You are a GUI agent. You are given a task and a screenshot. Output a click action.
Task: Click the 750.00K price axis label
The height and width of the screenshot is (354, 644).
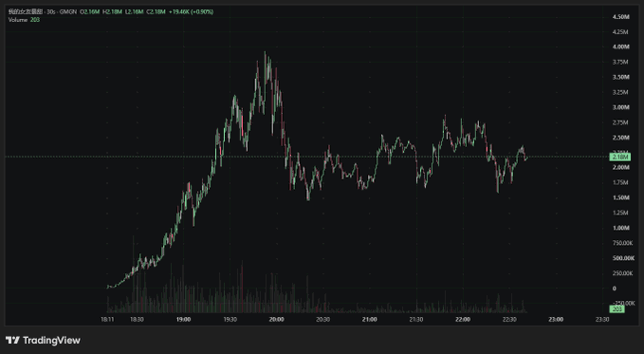[x=622, y=243]
